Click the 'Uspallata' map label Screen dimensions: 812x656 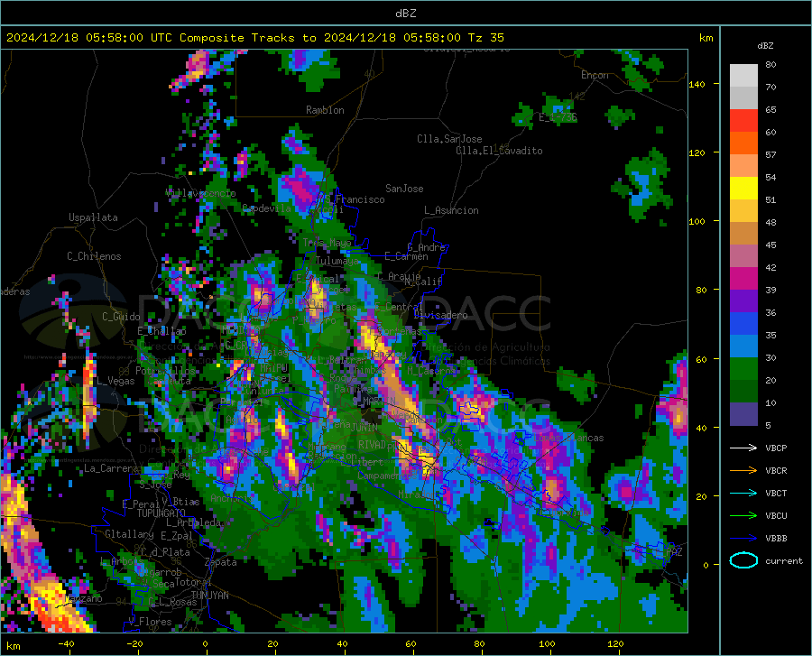pyautogui.click(x=93, y=217)
